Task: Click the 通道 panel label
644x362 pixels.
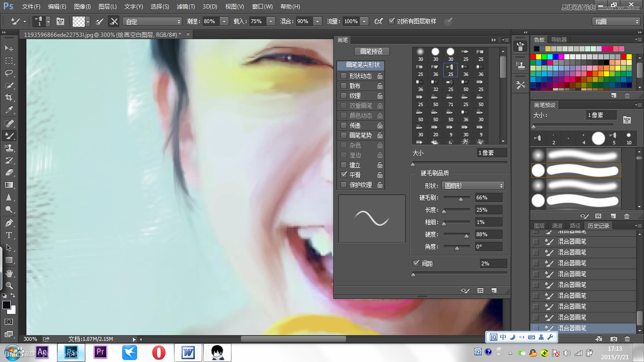Action: [558, 225]
